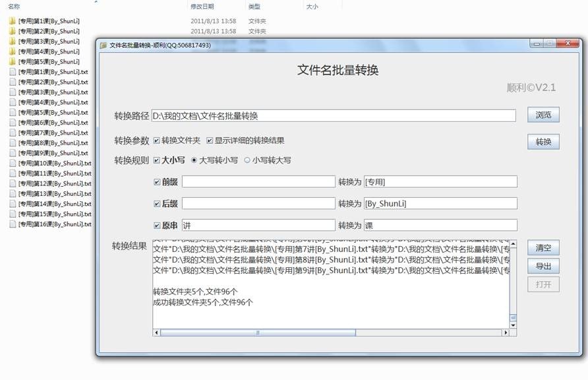Click file icon of [专用]第1课[By_ShunLi].txt
Viewport: 588px width, 380px height.
click(13, 72)
